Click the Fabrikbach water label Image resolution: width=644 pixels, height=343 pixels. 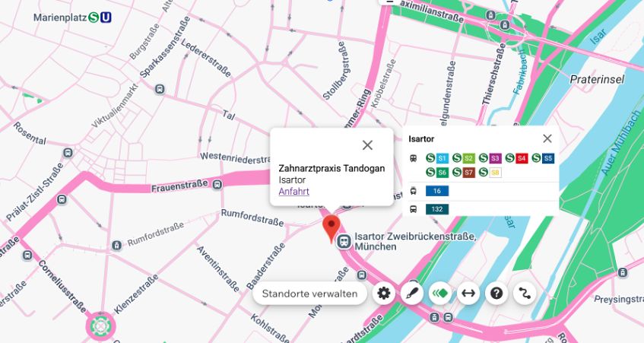[519, 72]
